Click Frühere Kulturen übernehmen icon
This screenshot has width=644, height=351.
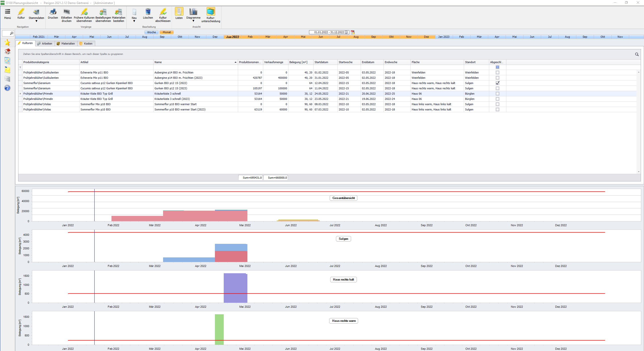(x=84, y=12)
